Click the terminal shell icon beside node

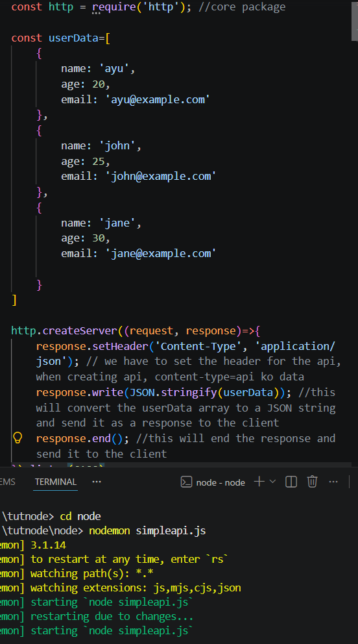pos(187,482)
